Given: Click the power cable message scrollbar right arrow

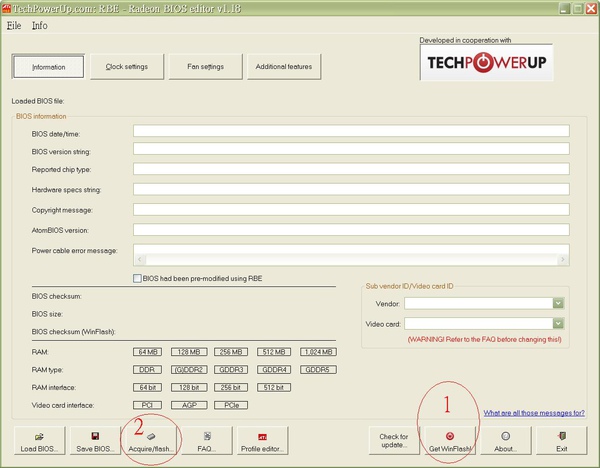Looking at the screenshot, I should tap(563, 259).
